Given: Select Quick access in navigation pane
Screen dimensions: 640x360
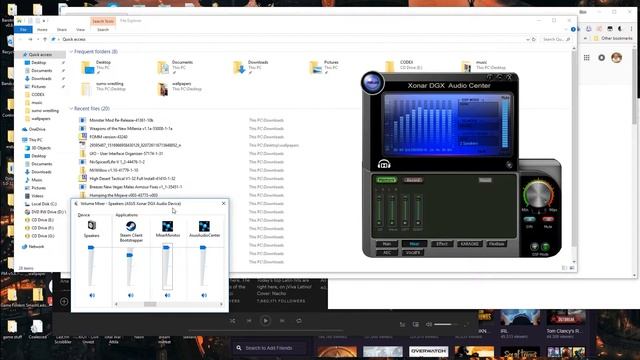Looking at the screenshot, I should click(40, 54).
